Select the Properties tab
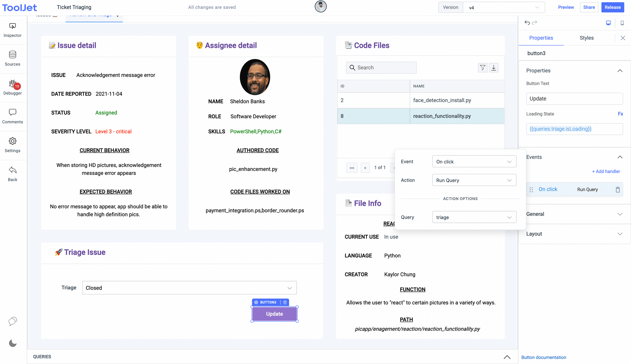 (x=541, y=38)
